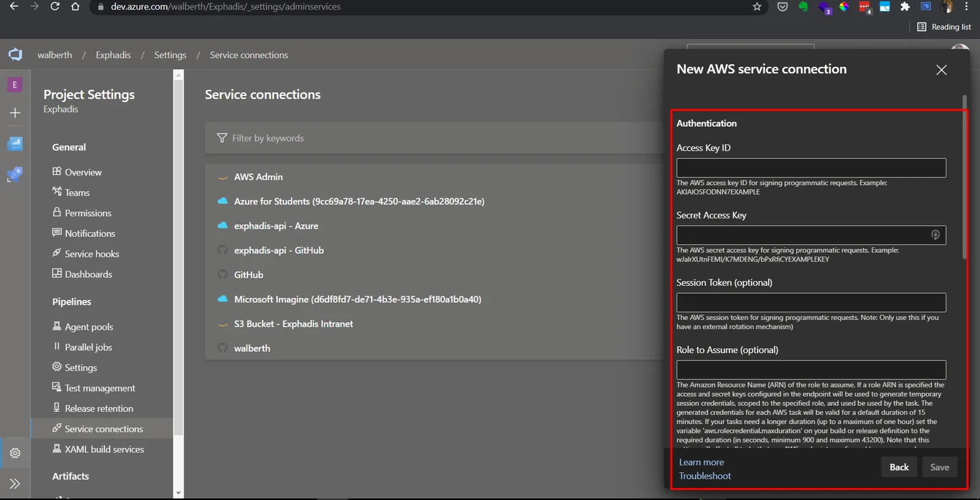
Task: Open Release retention settings
Action: point(99,408)
